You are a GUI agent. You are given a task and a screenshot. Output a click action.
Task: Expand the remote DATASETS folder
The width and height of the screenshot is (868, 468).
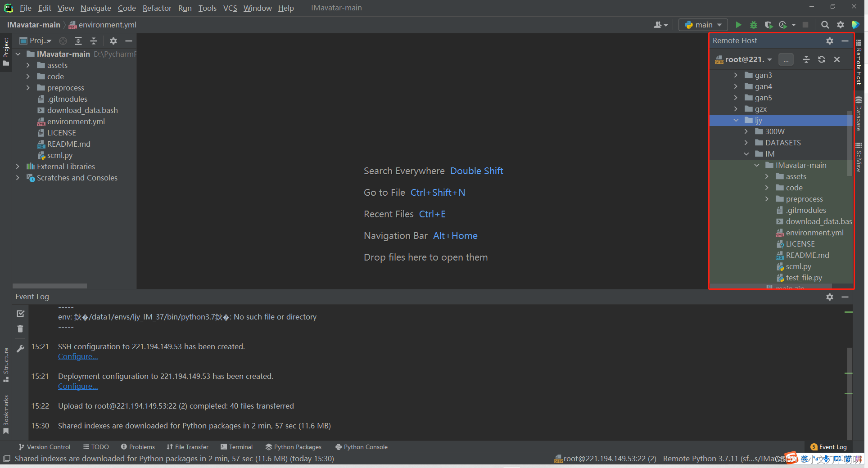[x=746, y=143]
